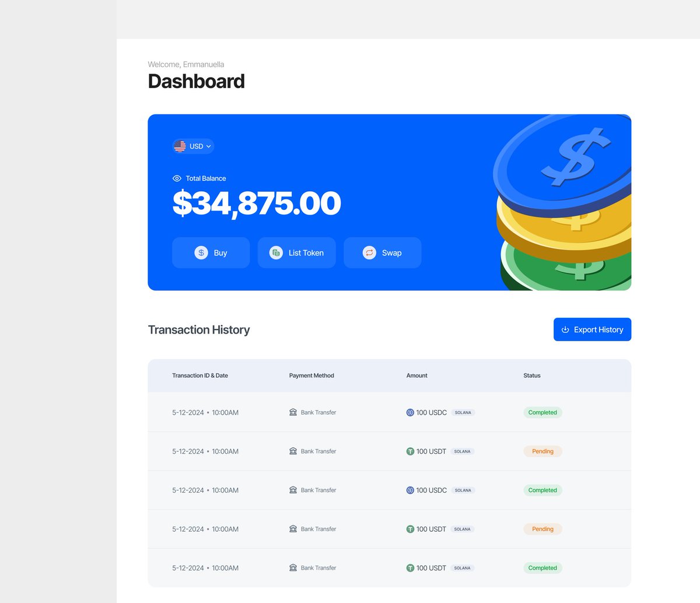The height and width of the screenshot is (603, 700).
Task: Open the USD currency dropdown
Action: [x=194, y=146]
